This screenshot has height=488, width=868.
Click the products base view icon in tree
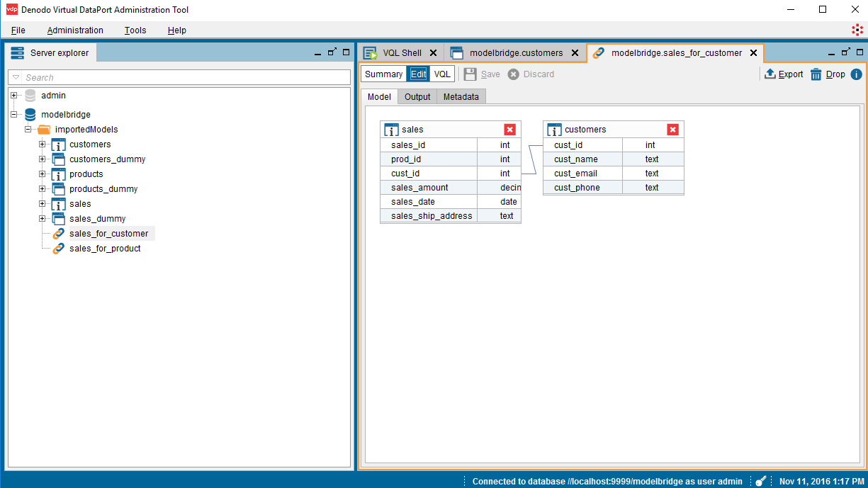click(59, 174)
